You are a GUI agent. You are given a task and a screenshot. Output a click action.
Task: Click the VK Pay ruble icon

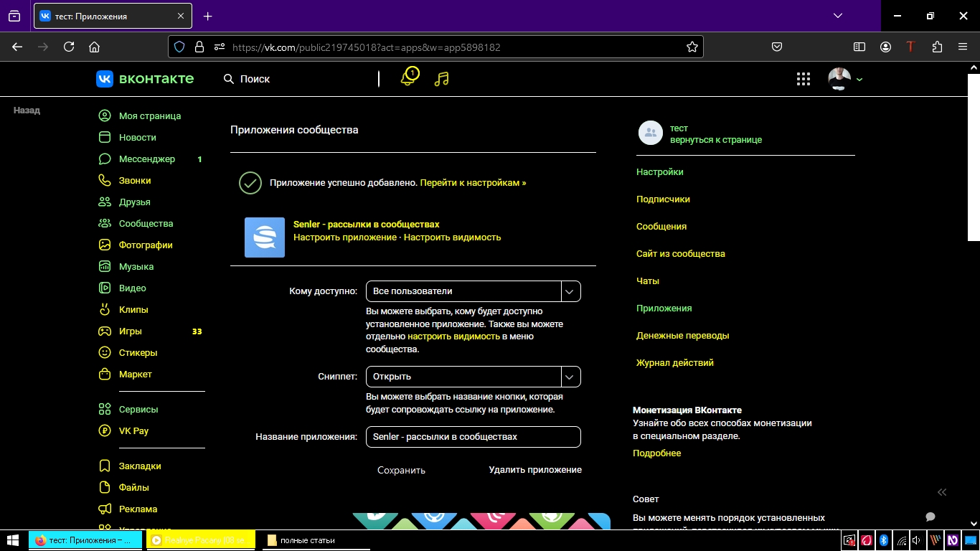tap(105, 430)
